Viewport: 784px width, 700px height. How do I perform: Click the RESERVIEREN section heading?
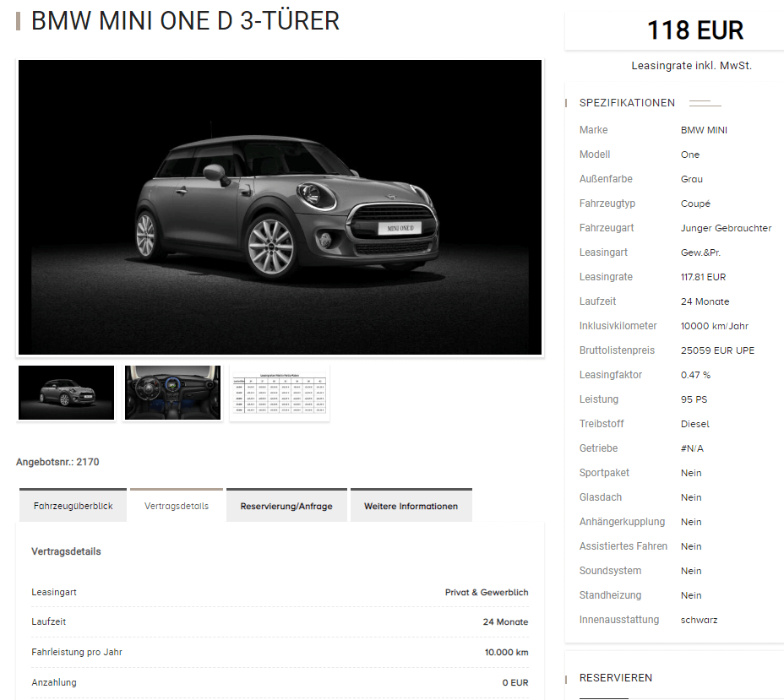(616, 677)
